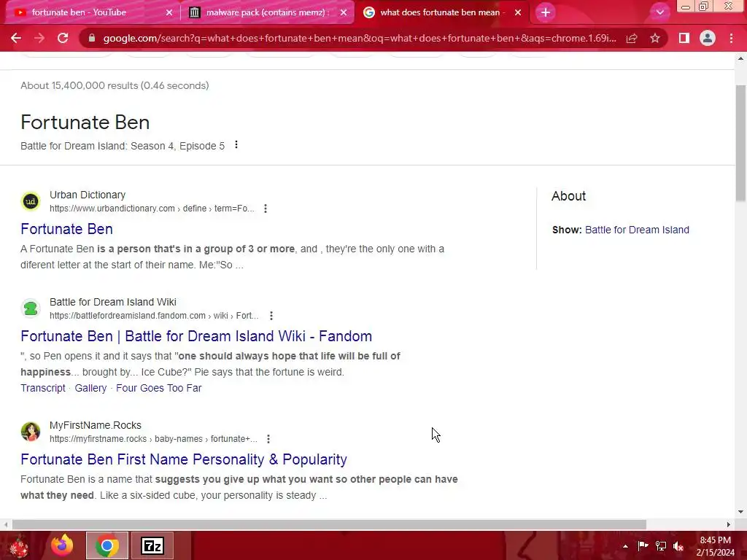Click the horizontal scrollbar thumb
Viewport: 747px width, 560px height.
[329, 524]
